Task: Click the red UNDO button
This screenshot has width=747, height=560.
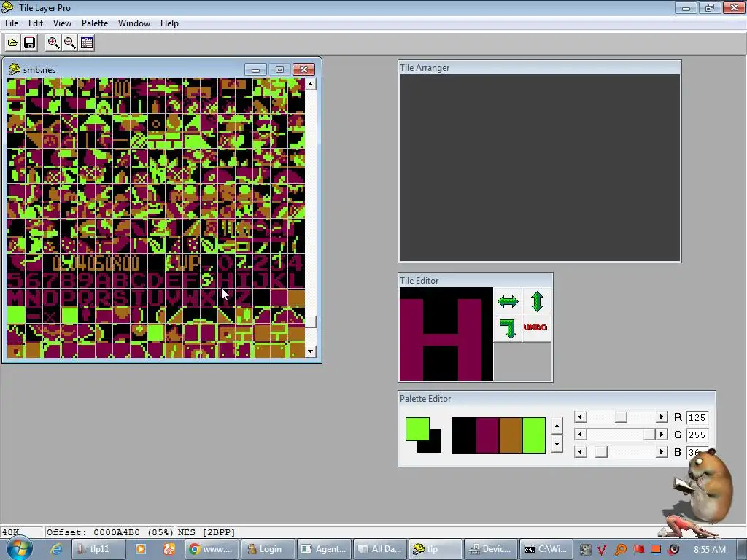Action: (x=535, y=327)
